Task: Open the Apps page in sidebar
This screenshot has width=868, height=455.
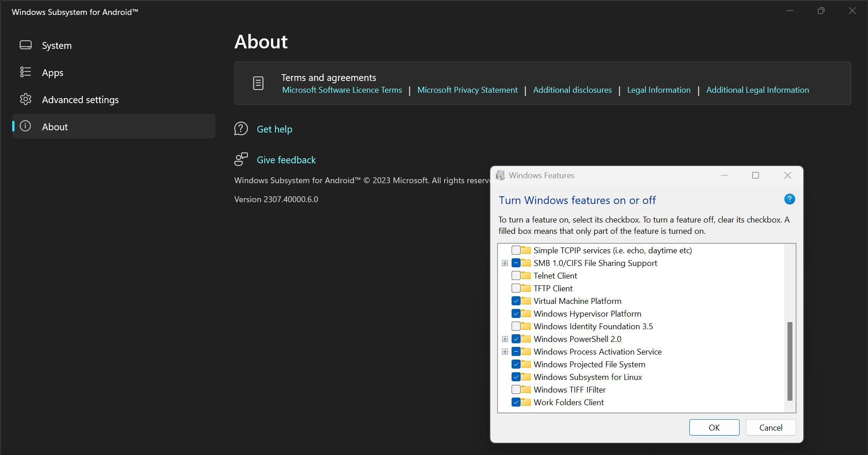Action: [x=114, y=72]
